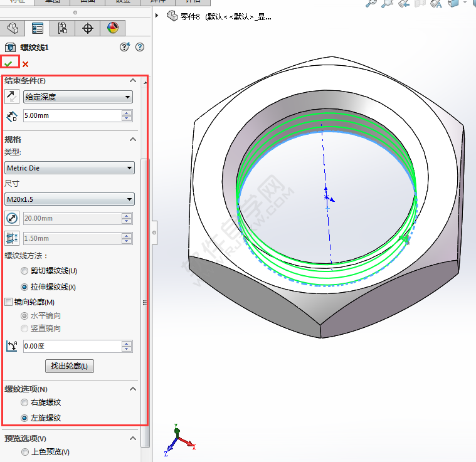This screenshot has height=462, width=476.
Task: Collapse the 预览选项(V) section
Action: pos(133,438)
